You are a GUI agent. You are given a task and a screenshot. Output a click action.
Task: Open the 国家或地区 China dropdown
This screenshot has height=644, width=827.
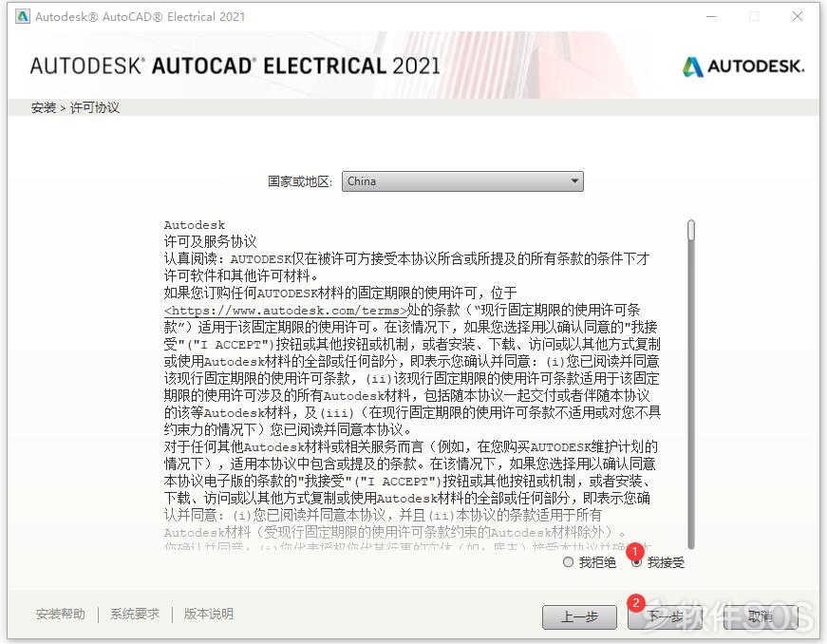pos(462,181)
